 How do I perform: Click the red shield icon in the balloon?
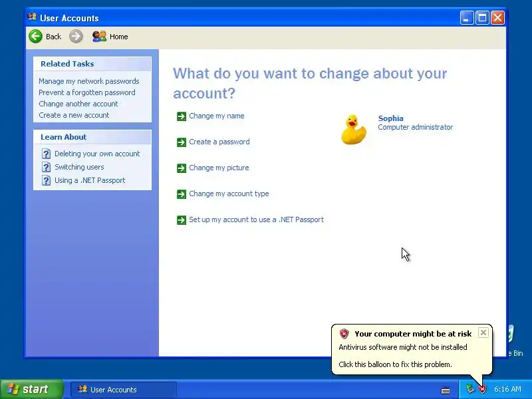(x=344, y=334)
